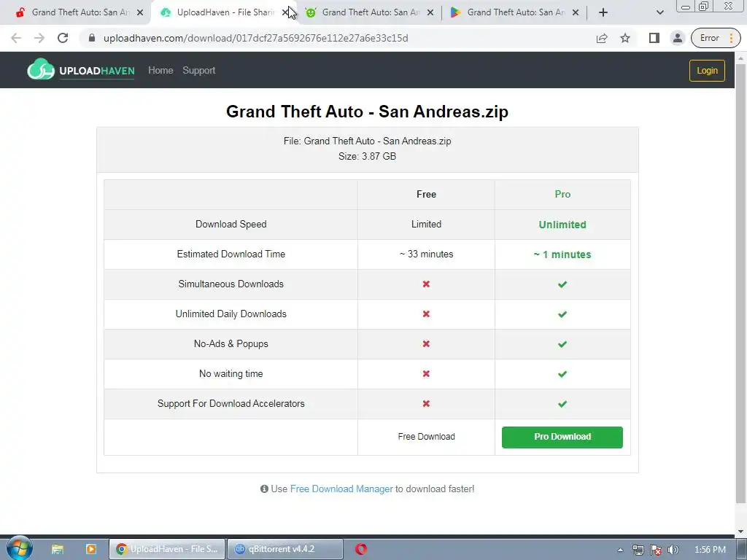This screenshot has height=560, width=747.
Task: Go forward using browser forward arrow
Action: point(39,38)
